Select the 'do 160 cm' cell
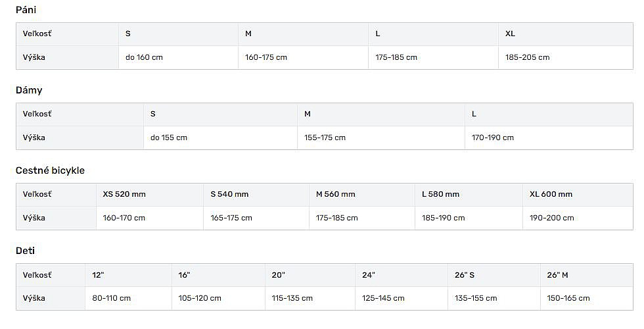 tap(178, 58)
